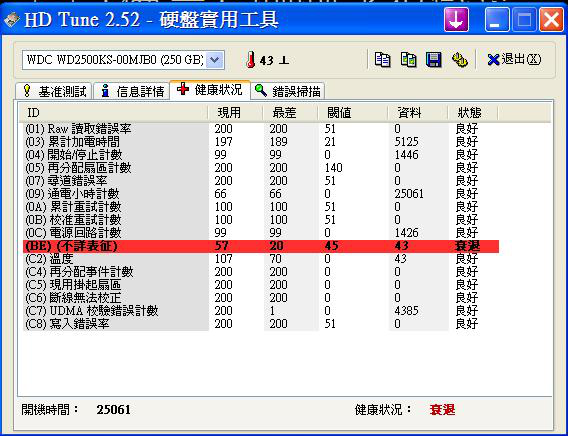Select the (C7) UDMA 校驗錯誤計數 row
568x436 pixels.
[x=261, y=311]
